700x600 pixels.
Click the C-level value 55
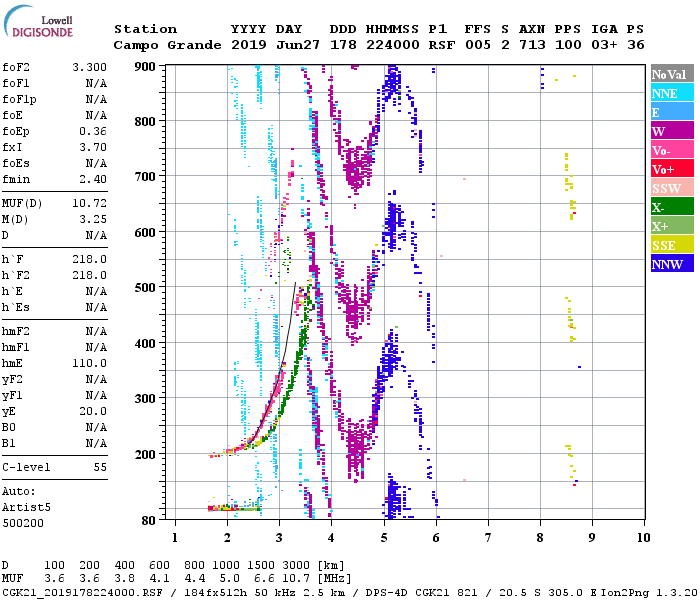(x=100, y=467)
